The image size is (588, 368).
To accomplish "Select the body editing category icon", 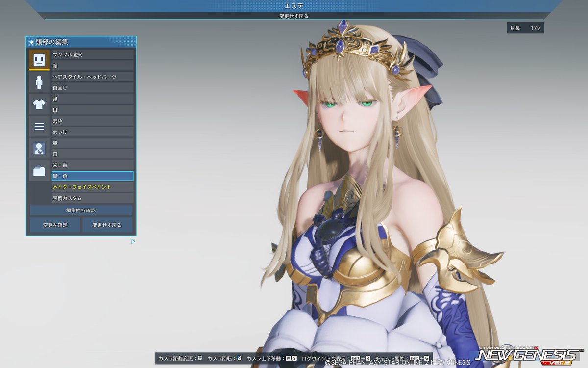I will tap(39, 82).
